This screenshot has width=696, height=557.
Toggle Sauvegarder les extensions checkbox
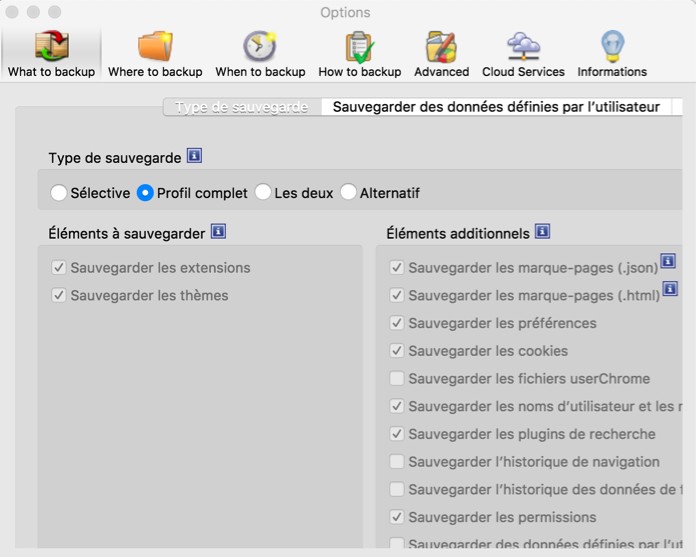click(x=59, y=268)
